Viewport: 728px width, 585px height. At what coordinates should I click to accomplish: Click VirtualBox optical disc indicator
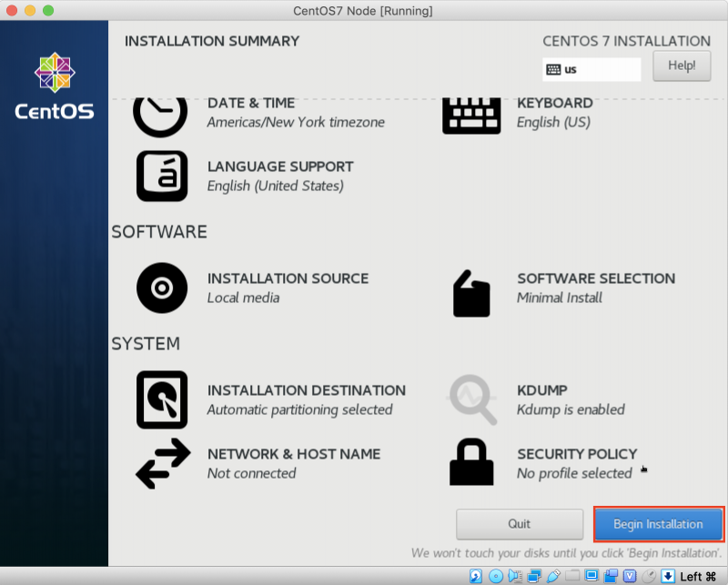pos(496,576)
